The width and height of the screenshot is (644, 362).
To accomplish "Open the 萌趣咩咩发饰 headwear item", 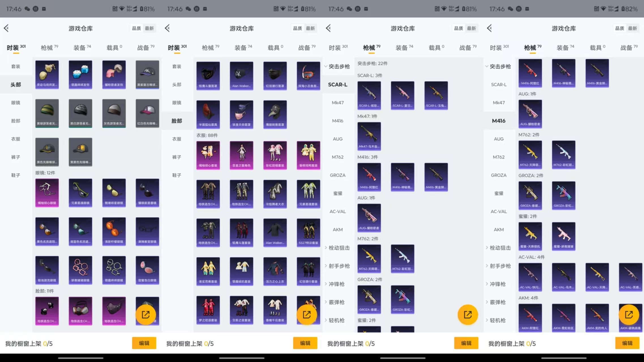I will 80,74.
